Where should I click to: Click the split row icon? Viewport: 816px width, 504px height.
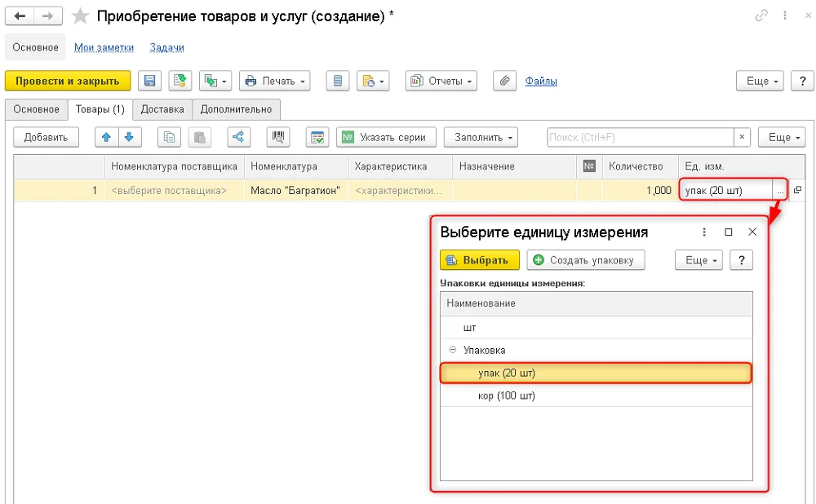[238, 137]
